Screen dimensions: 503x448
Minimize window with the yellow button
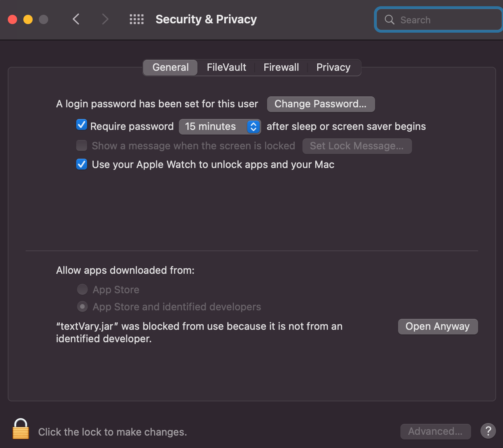pos(28,19)
